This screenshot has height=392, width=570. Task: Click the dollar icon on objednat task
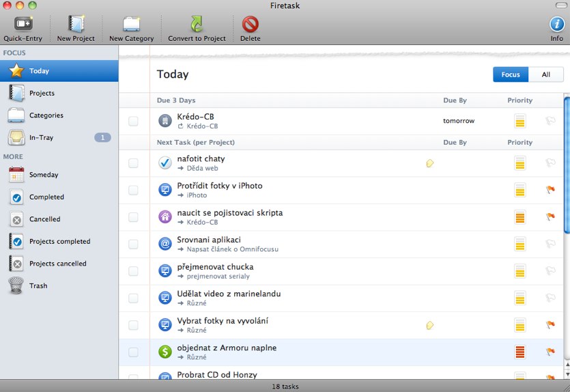coord(165,352)
